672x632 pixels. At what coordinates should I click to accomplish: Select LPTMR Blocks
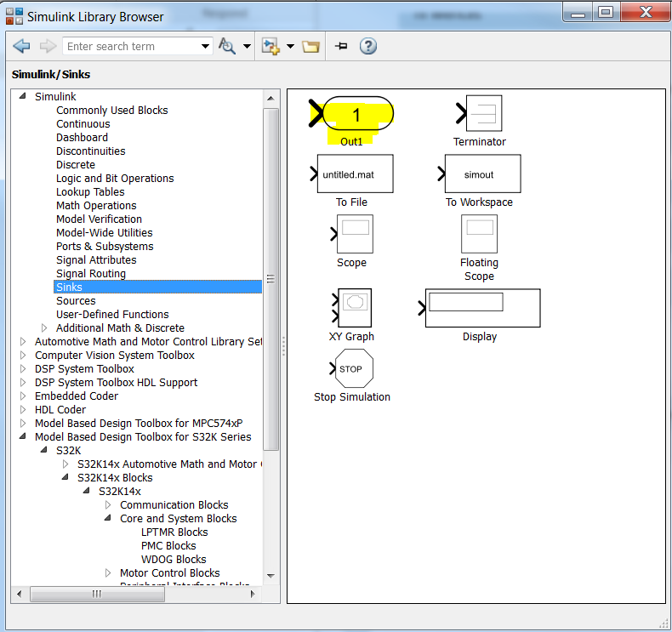coord(174,532)
